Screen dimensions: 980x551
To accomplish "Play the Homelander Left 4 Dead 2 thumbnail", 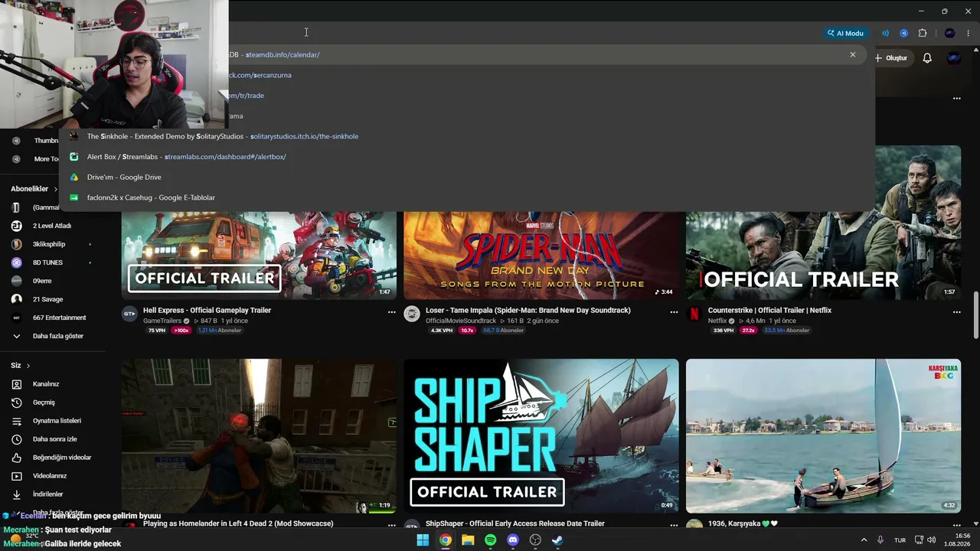I will pos(259,436).
